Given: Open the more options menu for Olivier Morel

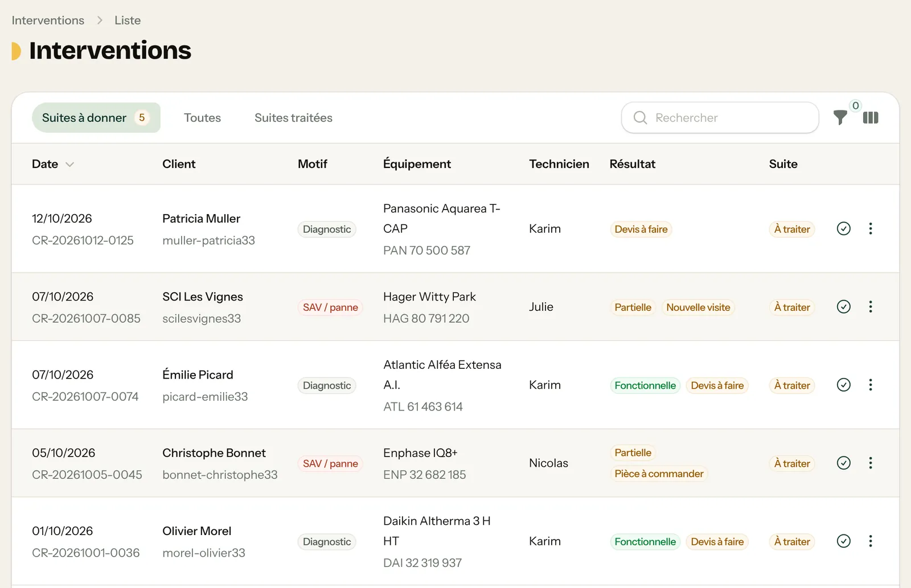Looking at the screenshot, I should (x=871, y=541).
